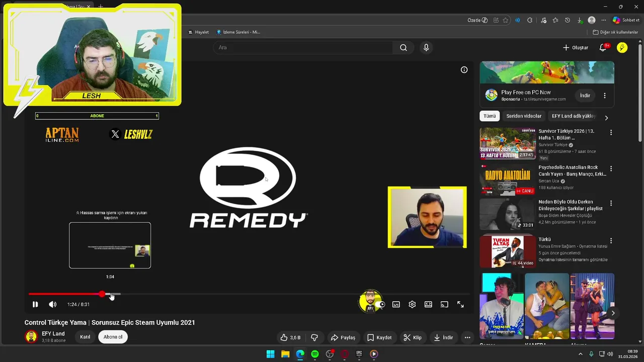The height and width of the screenshot is (362, 644).
Task: Select the Tümü filter chip
Action: coord(490,116)
